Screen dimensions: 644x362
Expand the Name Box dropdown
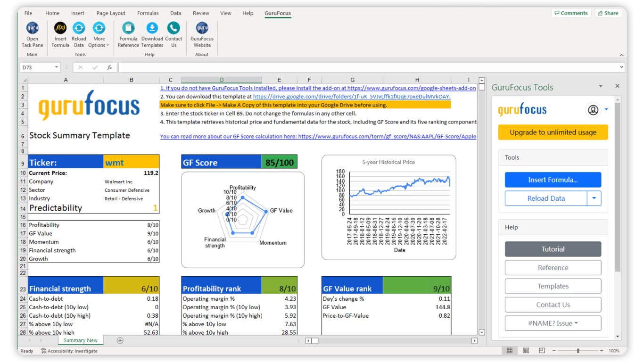pos(57,67)
